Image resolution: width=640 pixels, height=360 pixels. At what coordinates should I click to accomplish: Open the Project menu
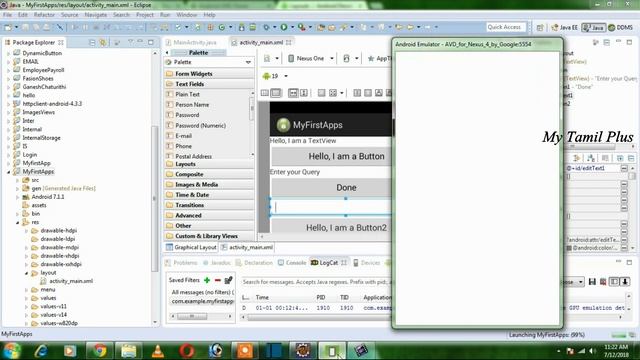pos(145,15)
